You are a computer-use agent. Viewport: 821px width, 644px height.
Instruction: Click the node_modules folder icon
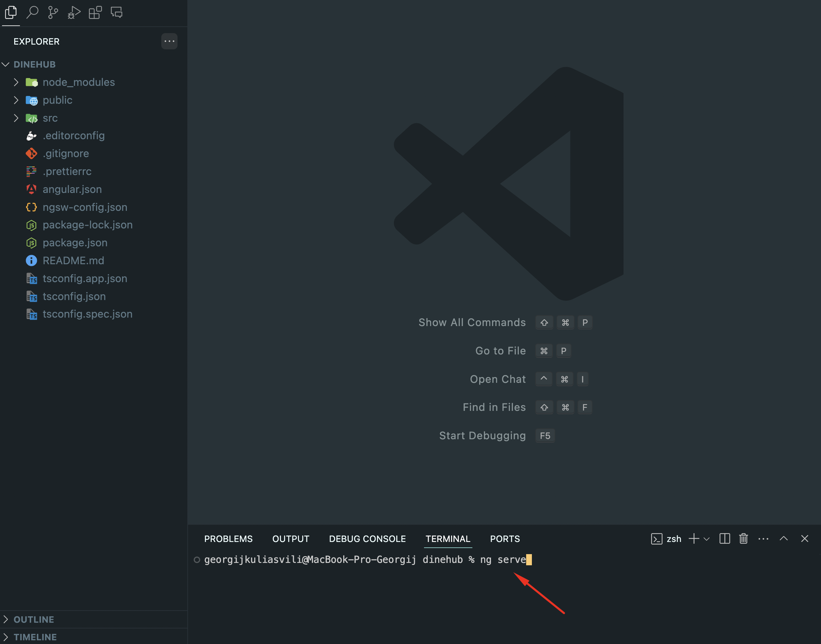(x=32, y=82)
